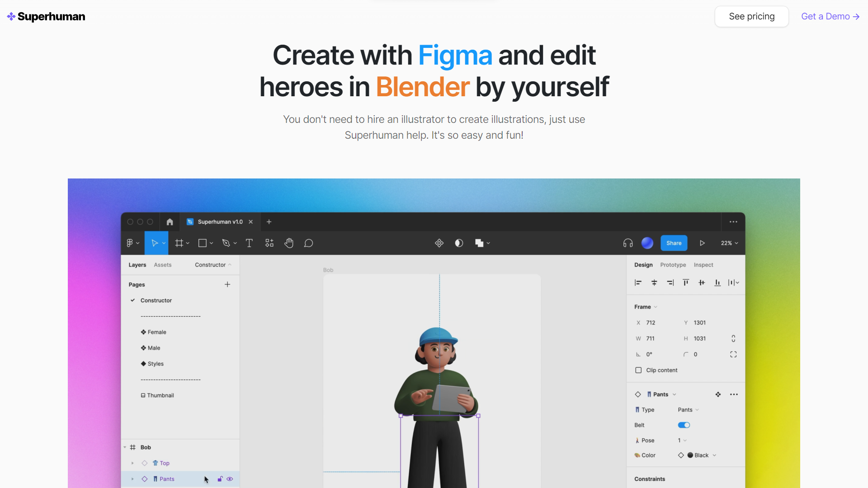The image size is (868, 488).
Task: Click the Align horizontal centers icon
Action: pyautogui.click(x=654, y=282)
